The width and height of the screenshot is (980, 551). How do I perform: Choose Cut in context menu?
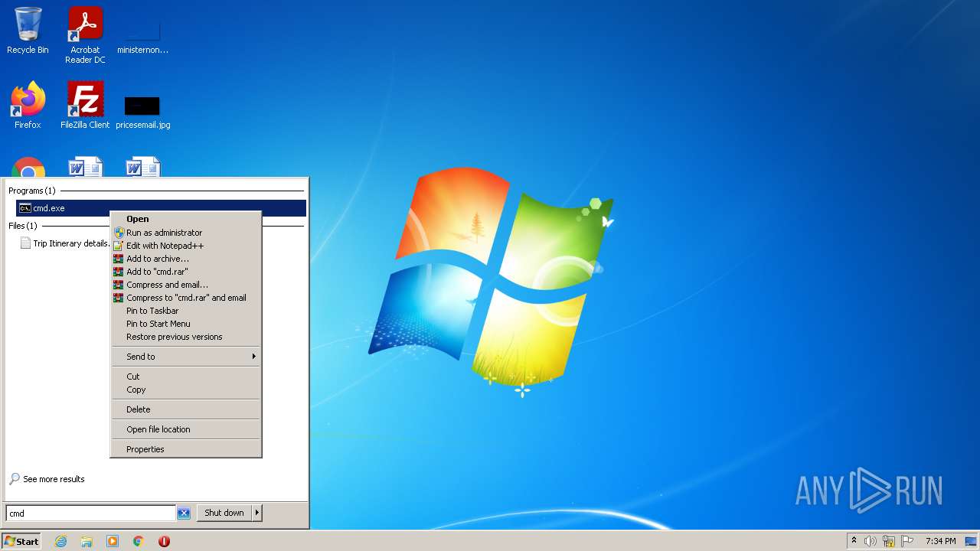coord(186,377)
